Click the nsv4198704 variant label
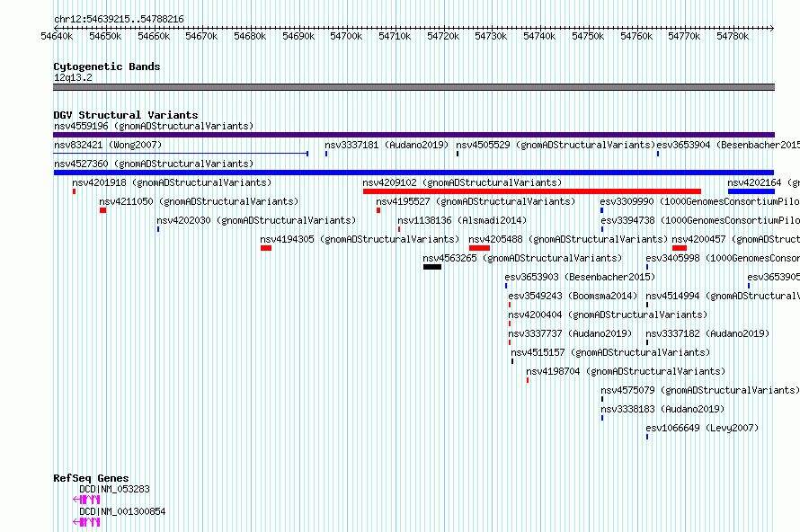 626,371
